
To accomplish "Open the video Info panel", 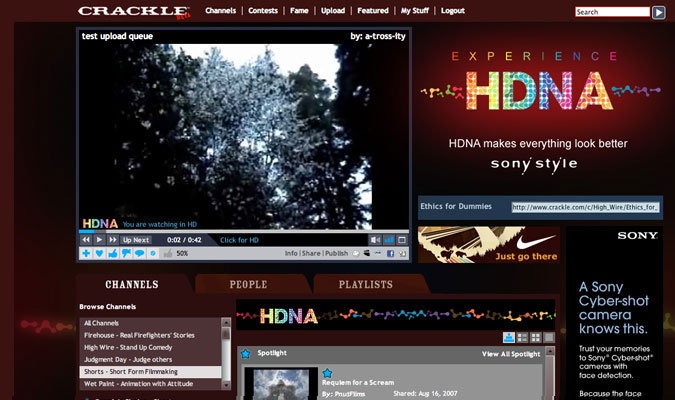I will [291, 253].
